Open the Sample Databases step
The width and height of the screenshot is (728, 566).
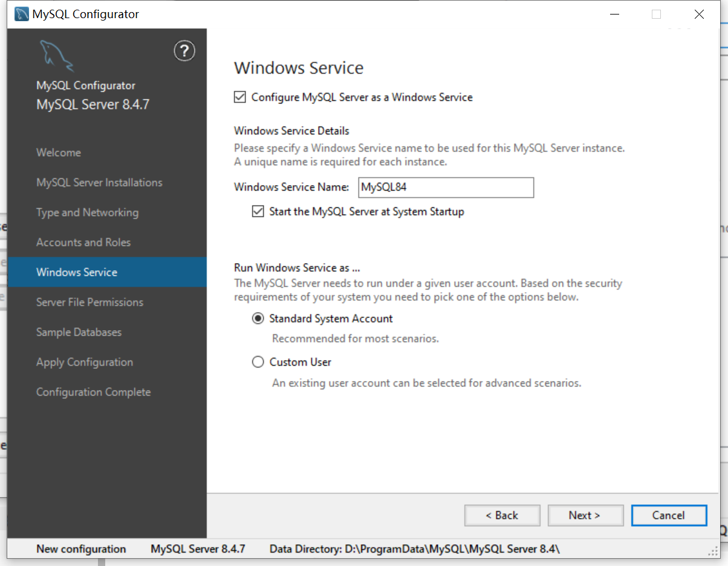point(79,332)
